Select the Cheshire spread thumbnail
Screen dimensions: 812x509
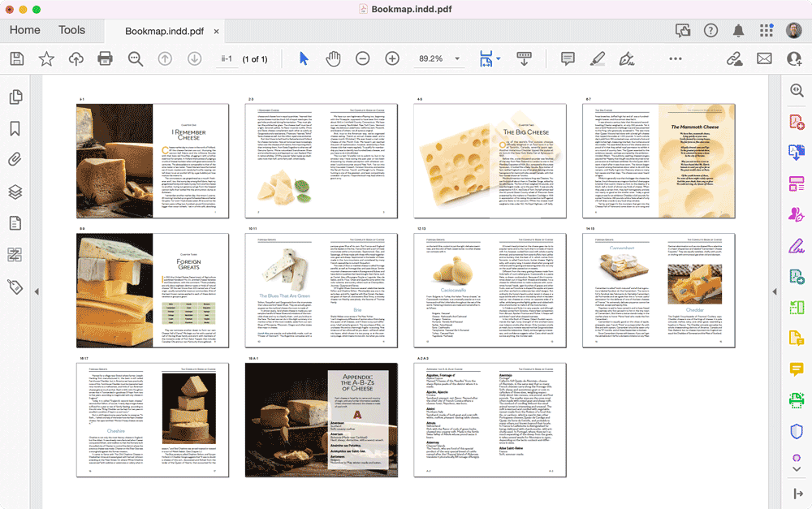153,420
